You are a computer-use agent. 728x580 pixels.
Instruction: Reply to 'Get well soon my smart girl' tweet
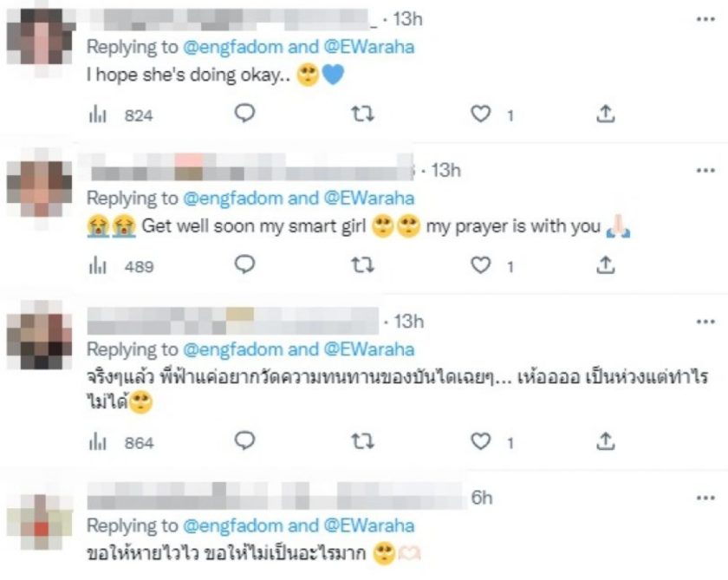click(x=244, y=264)
